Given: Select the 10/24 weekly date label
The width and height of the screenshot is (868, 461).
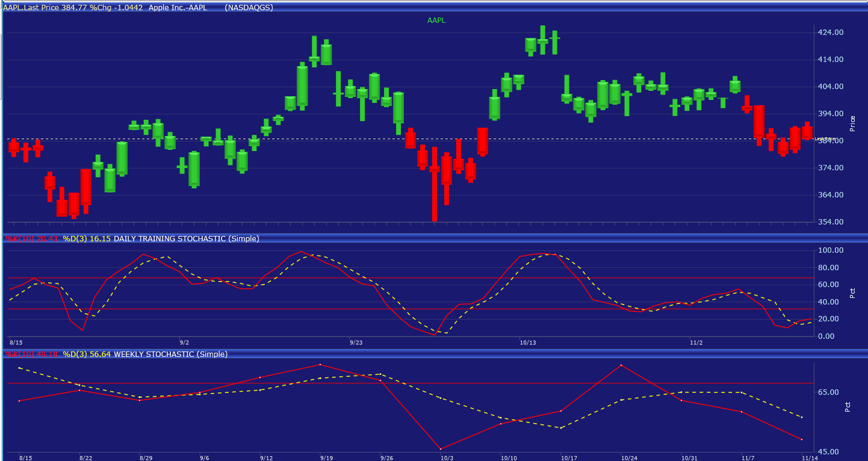Looking at the screenshot, I should (630, 458).
